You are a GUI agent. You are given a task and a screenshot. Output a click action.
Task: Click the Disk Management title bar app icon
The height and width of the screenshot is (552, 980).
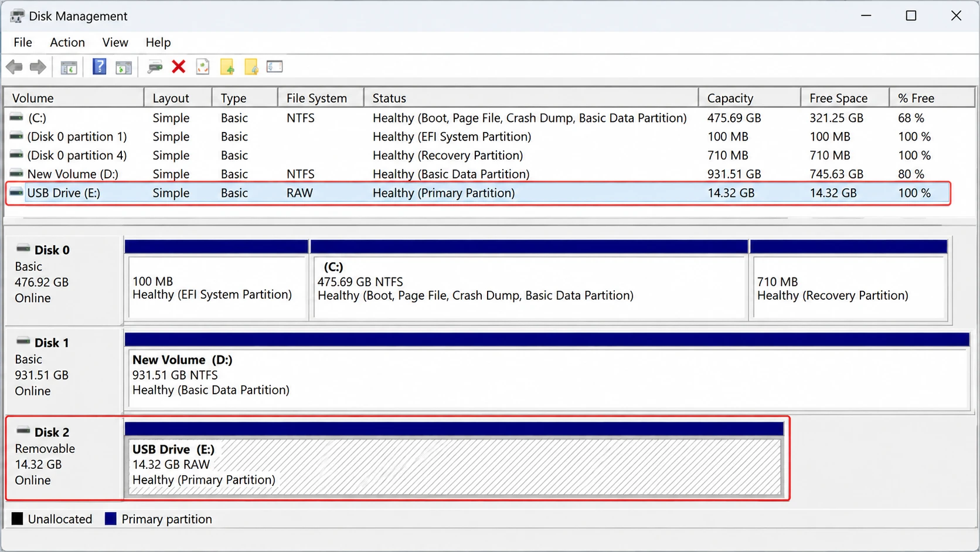point(17,16)
